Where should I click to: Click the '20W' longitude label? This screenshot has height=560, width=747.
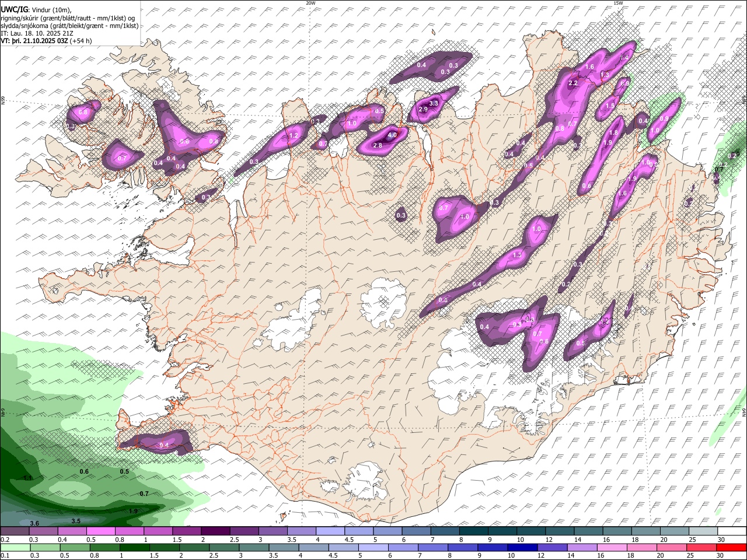tap(310, 3)
